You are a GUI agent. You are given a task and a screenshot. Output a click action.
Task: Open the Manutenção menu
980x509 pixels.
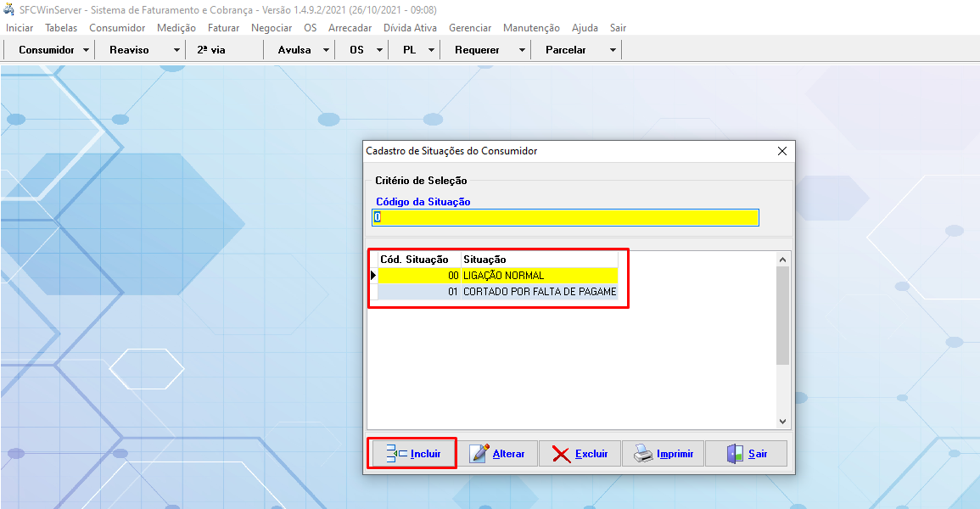click(531, 28)
